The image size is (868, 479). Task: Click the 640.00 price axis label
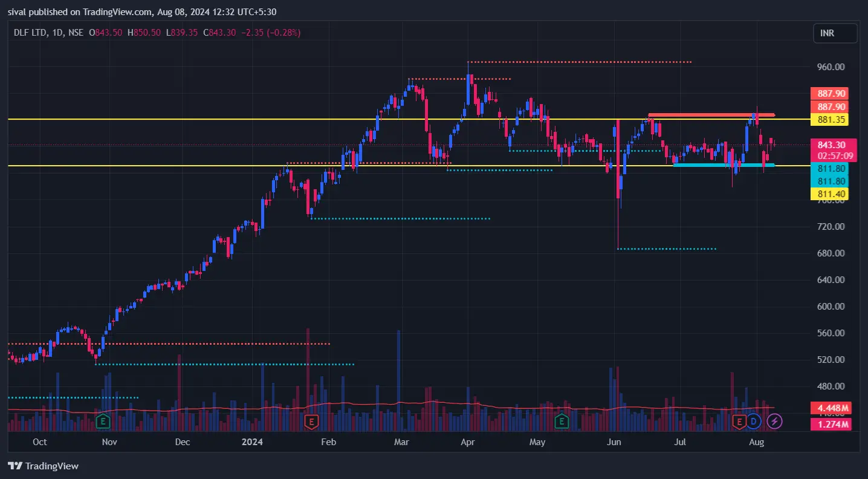pos(831,279)
